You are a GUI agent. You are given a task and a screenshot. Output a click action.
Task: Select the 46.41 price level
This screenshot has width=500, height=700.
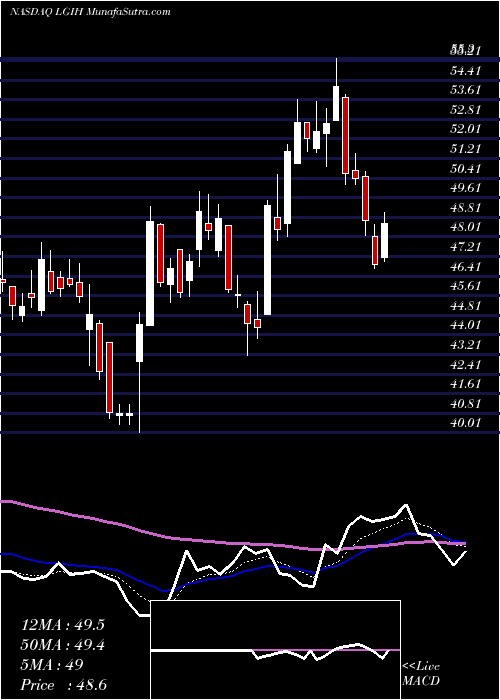(466, 267)
